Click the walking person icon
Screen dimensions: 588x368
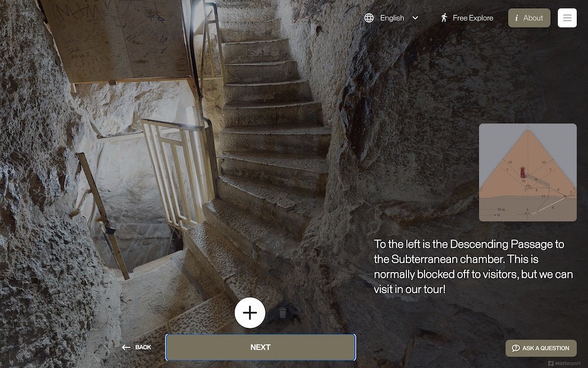[445, 18]
